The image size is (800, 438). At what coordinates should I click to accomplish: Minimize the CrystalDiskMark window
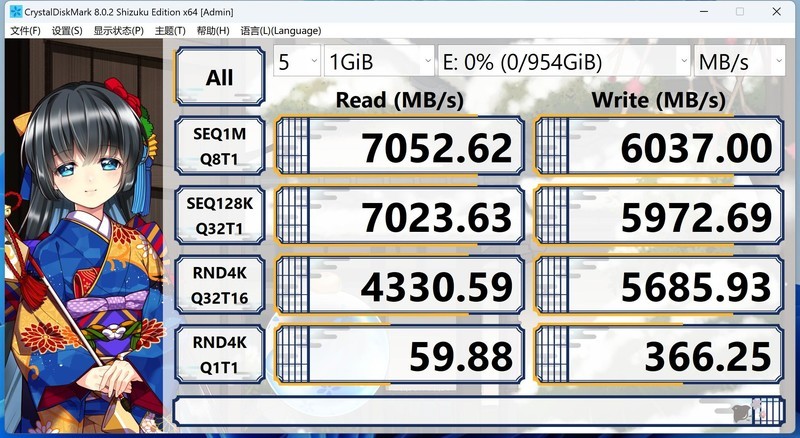click(704, 11)
